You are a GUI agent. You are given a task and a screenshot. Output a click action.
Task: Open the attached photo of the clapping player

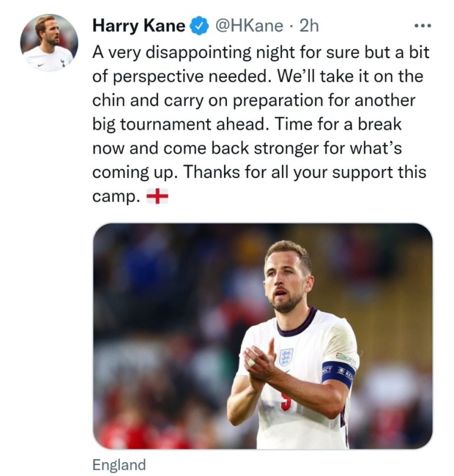[263, 336]
